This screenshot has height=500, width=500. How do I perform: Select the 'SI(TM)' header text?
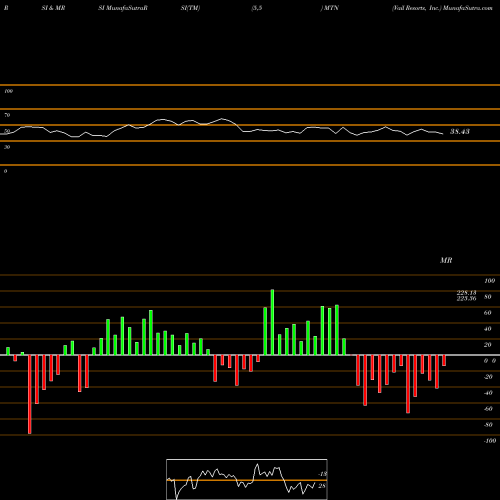190,8
